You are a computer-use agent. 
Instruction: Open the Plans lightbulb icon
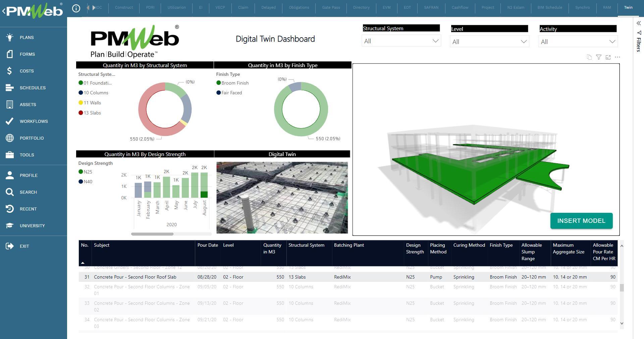pos(10,37)
